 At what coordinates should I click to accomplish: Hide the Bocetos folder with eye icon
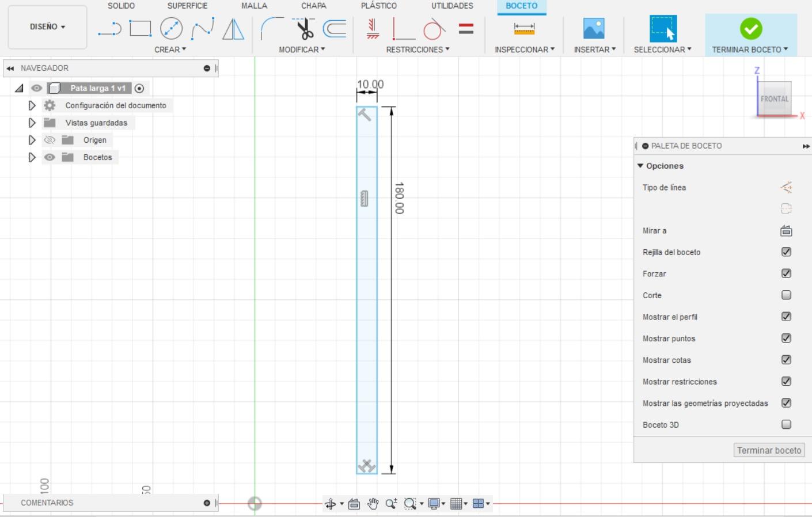point(50,157)
